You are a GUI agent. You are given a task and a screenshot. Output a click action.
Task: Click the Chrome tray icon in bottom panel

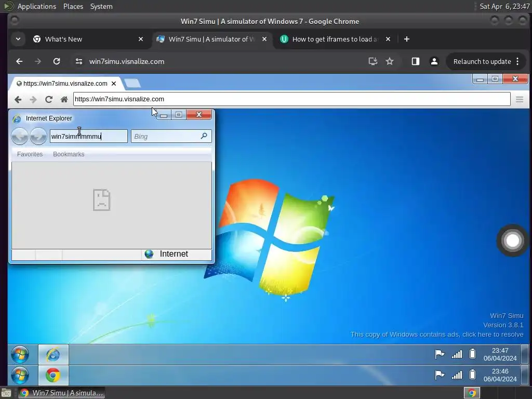472,393
